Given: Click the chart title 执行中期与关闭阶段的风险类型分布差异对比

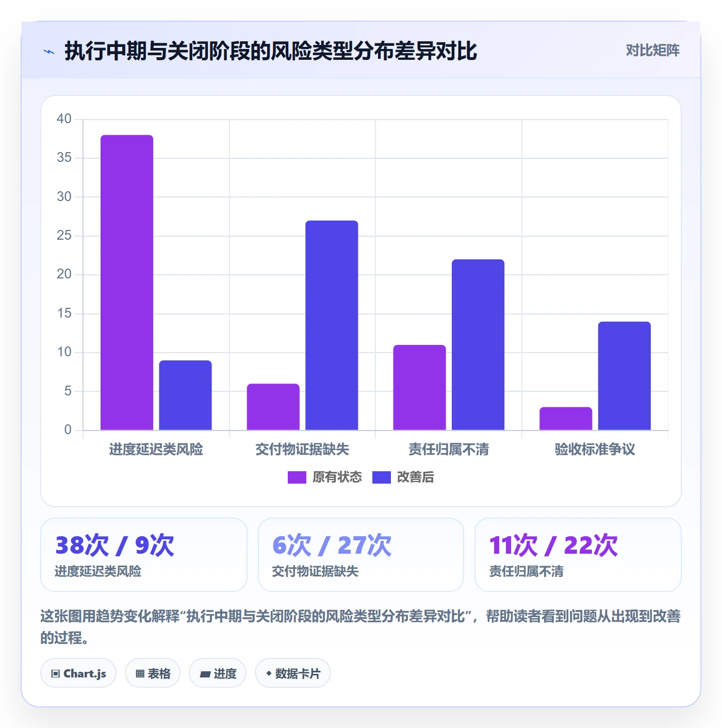Looking at the screenshot, I should (x=271, y=51).
